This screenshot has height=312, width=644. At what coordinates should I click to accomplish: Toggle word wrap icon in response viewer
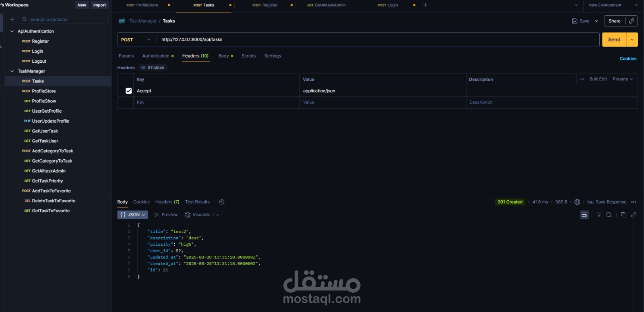coord(584,215)
